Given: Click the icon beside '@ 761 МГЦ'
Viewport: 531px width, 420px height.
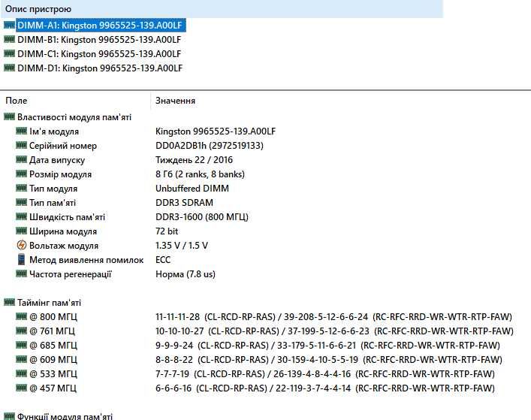Looking at the screenshot, I should click(21, 331).
